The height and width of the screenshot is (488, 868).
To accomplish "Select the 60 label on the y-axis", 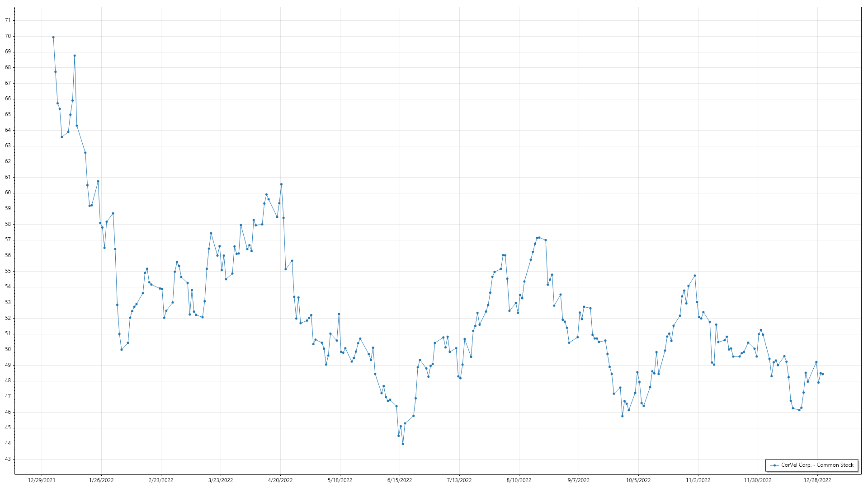I will tap(8, 192).
